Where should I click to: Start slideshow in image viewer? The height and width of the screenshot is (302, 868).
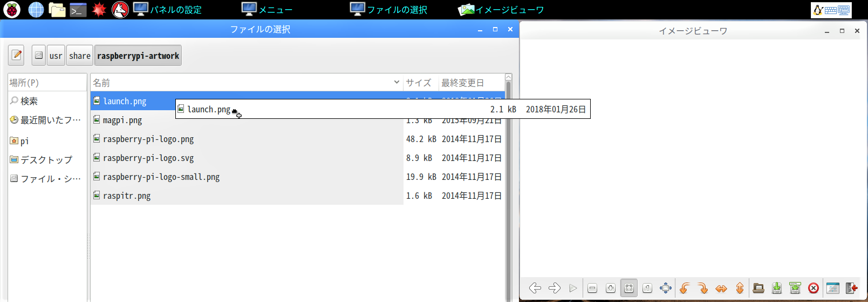[573, 288]
